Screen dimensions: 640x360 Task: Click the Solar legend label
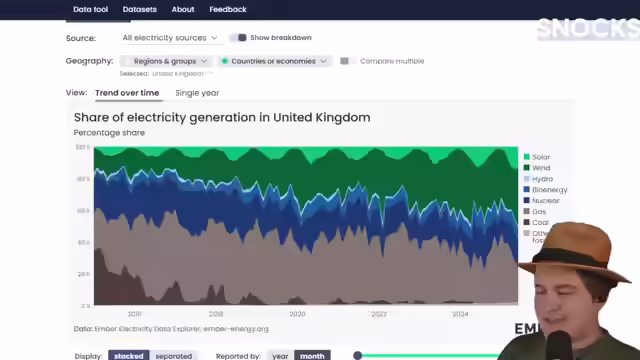(x=541, y=157)
